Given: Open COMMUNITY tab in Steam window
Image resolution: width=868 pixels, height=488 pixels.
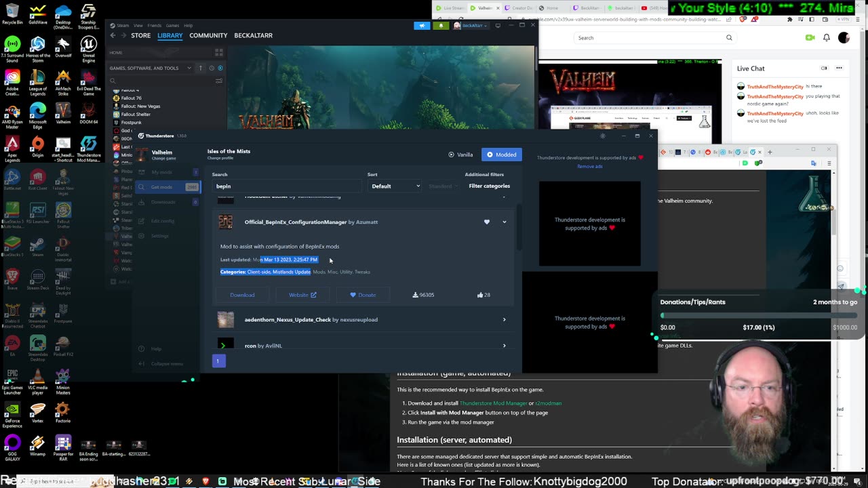Looking at the screenshot, I should click(208, 35).
